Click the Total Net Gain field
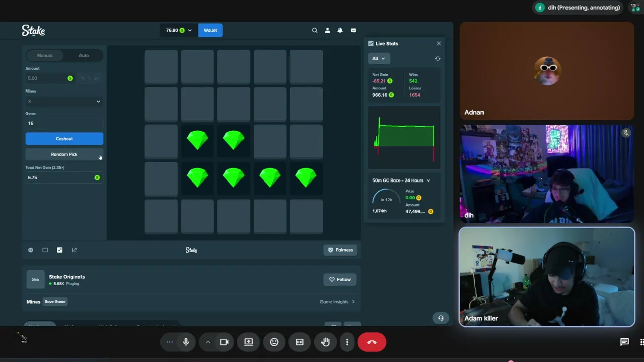This screenshot has height=362, width=644. tap(64, 177)
